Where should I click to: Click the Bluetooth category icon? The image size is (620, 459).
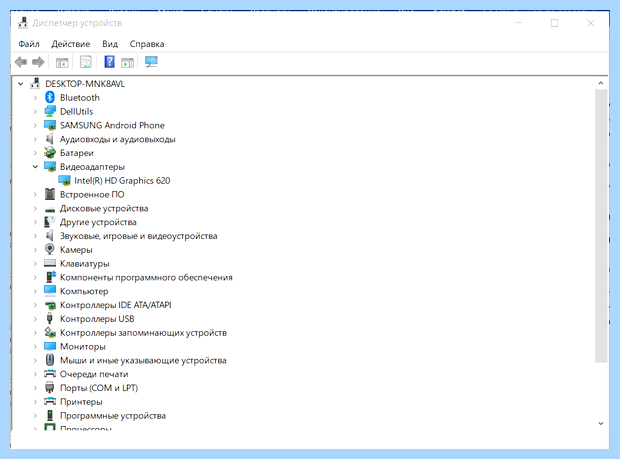coord(50,97)
